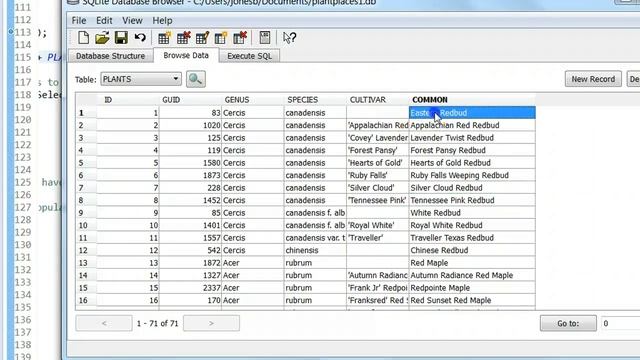Click the previous page < button

coord(104,323)
